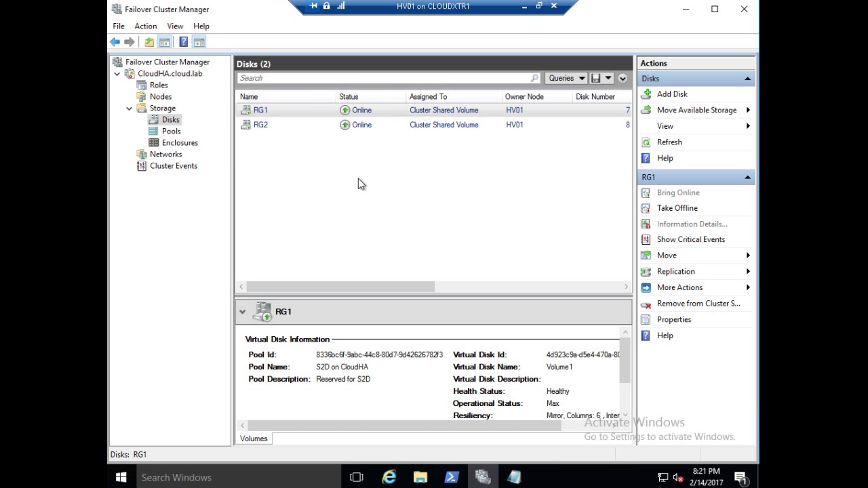
Task: Collapse the RG1 details panel
Action: click(243, 312)
